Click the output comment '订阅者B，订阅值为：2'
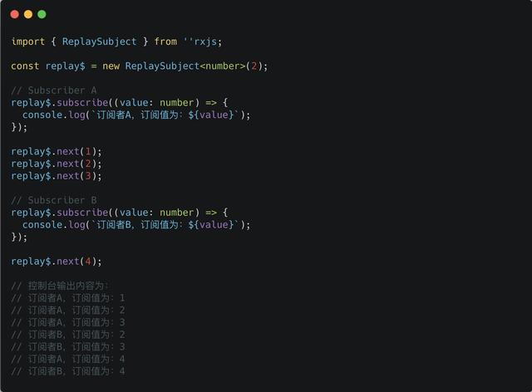 pos(68,335)
